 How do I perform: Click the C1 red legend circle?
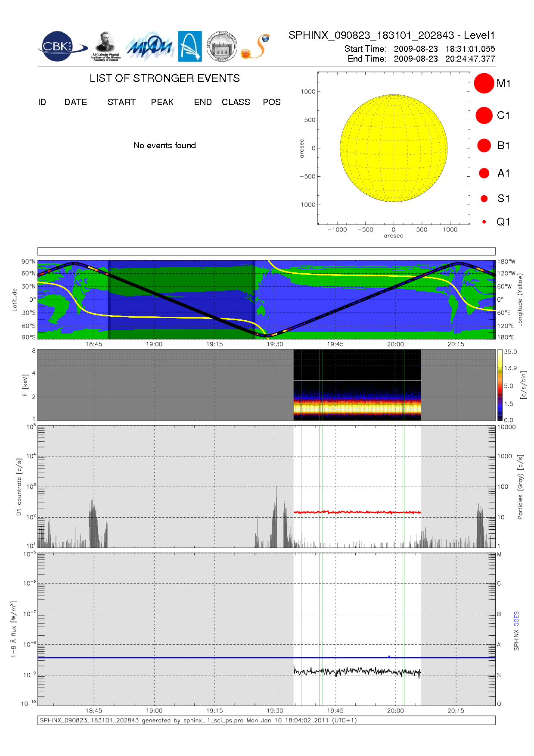coord(484,116)
